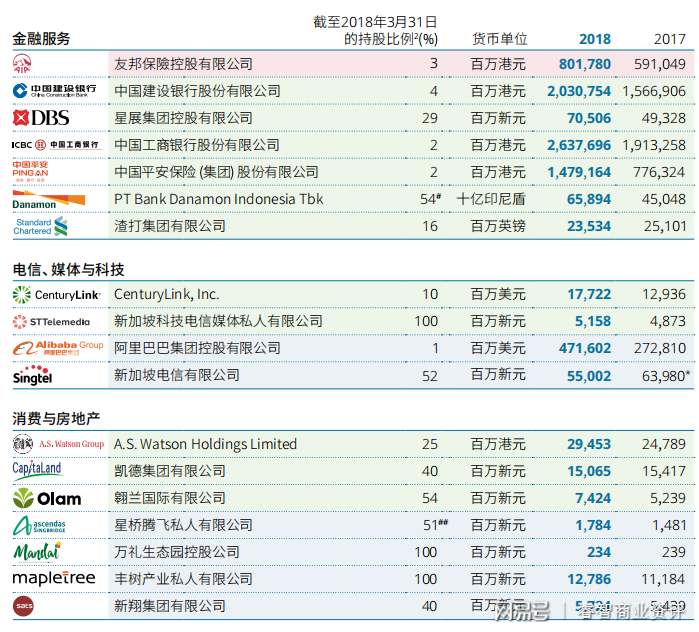Image resolution: width=699 pixels, height=632 pixels.
Task: Click the 2,030,754 value
Action: (579, 91)
